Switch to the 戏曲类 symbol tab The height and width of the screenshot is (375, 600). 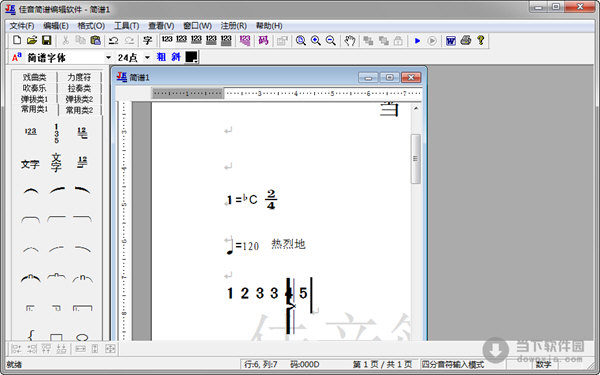34,77
